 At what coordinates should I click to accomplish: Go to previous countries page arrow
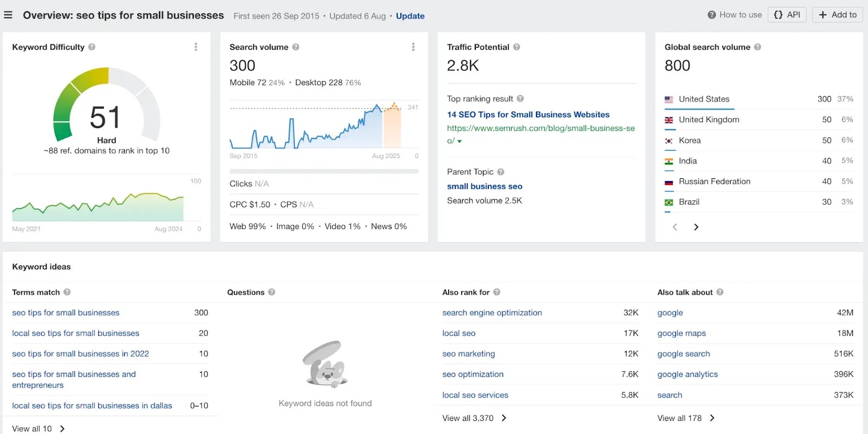click(x=675, y=227)
